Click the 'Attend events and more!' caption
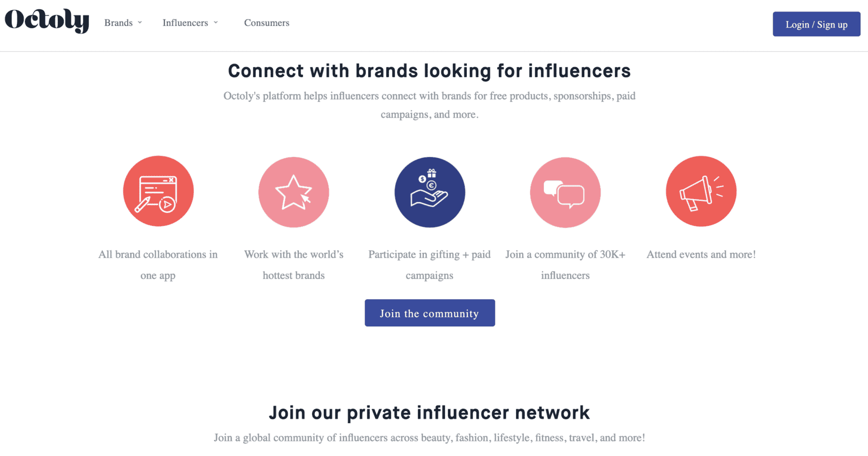Viewport: 868px width, 456px height. (x=701, y=254)
